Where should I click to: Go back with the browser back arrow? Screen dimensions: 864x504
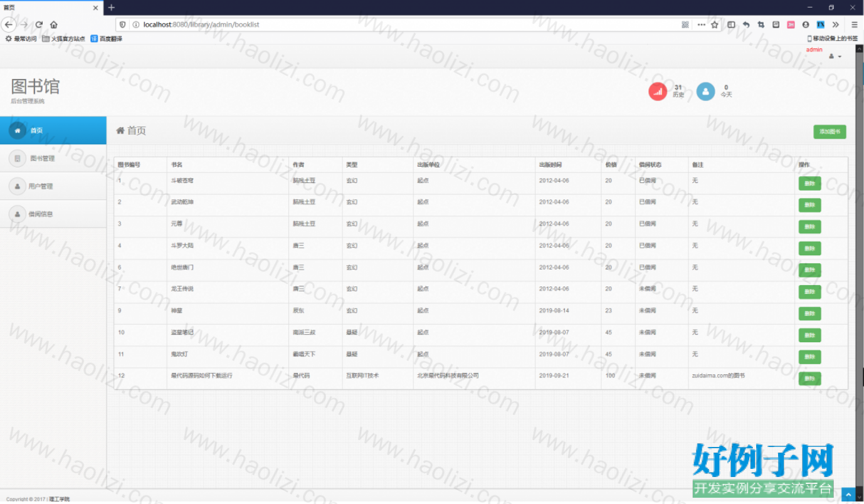[x=9, y=24]
